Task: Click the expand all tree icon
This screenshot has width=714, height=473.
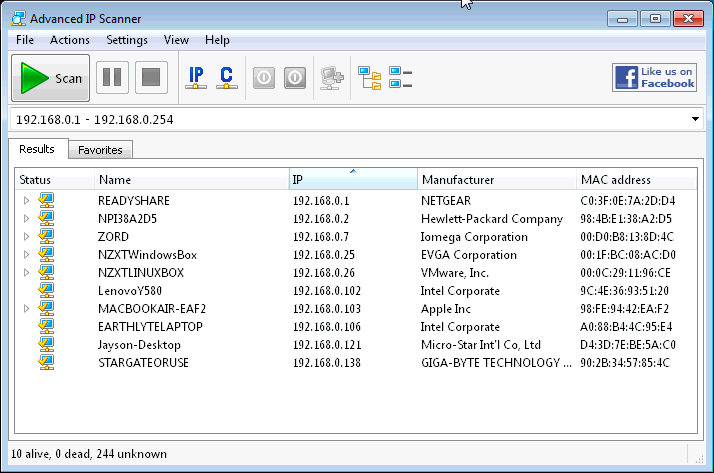Action: click(369, 78)
